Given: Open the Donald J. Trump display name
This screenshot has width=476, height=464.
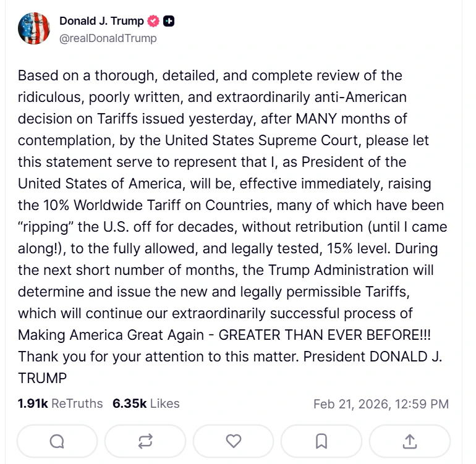Looking at the screenshot, I should [101, 21].
